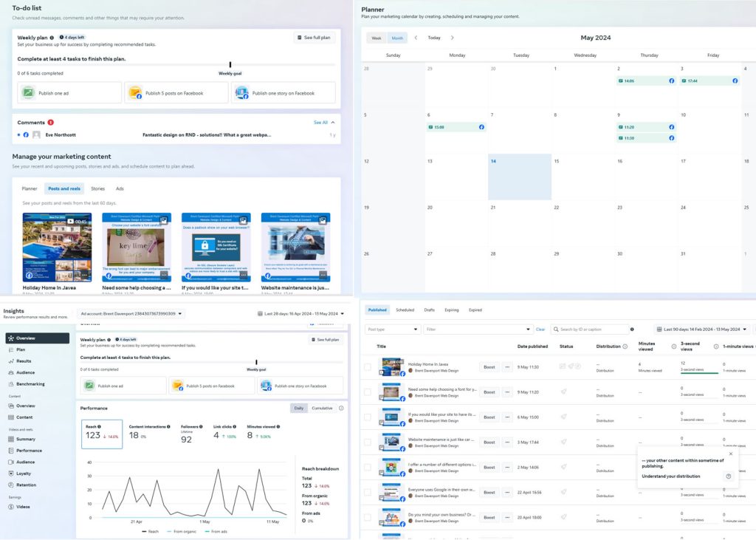Open Benchmarking in the Insights sidebar
Screen dimensions: 756x540
30,384
